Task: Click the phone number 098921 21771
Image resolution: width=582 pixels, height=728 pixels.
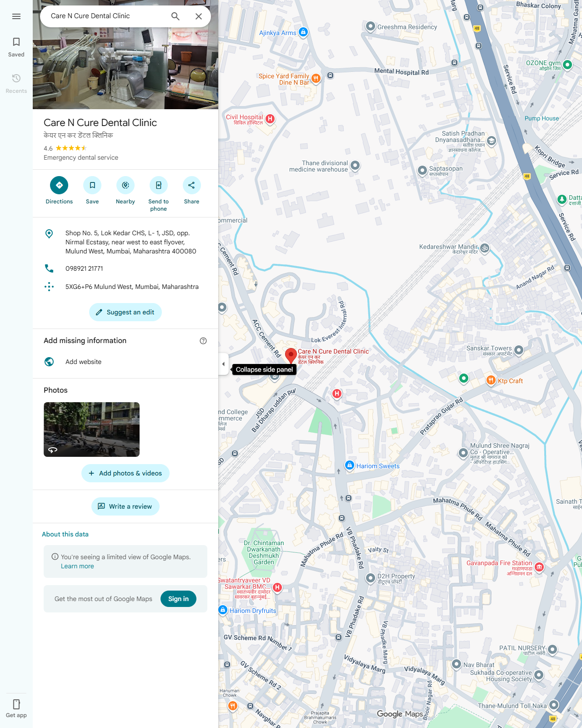Action: click(125, 268)
